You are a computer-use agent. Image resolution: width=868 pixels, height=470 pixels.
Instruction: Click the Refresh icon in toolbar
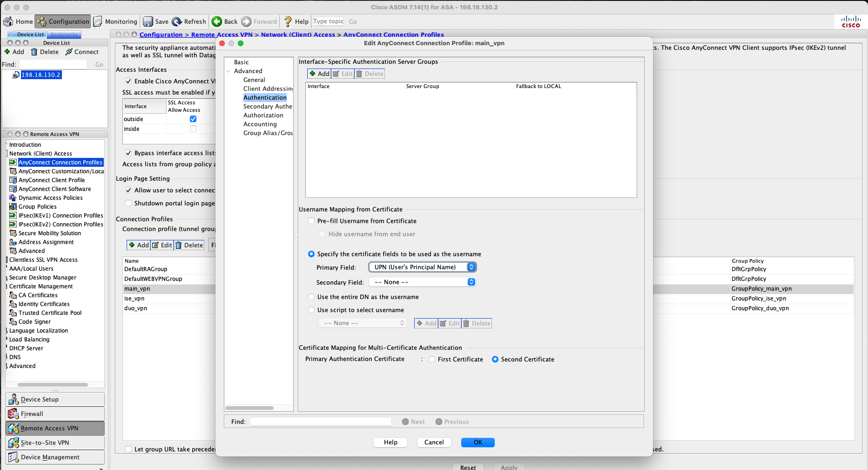177,21
